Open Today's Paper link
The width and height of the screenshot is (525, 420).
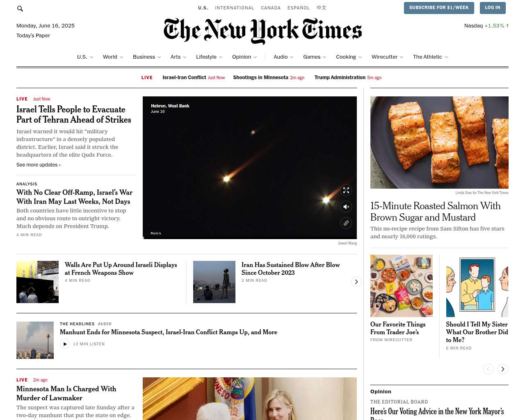pos(33,36)
